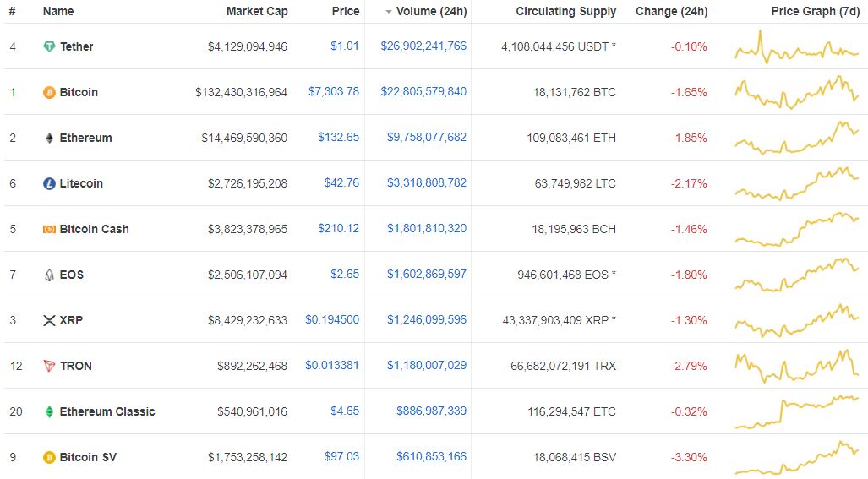
Task: Open the Ethereum Classic name link
Action: coord(107,411)
